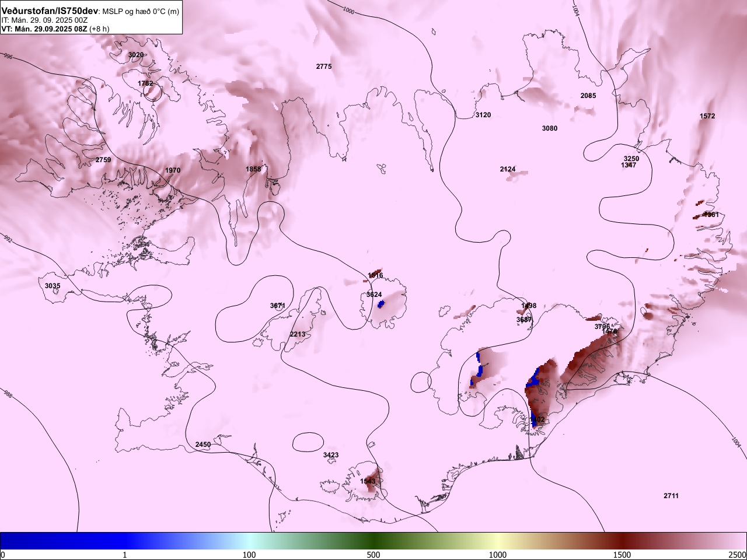Click the 100 tick on the color scale
Screen dimensions: 747x560
coord(249,555)
